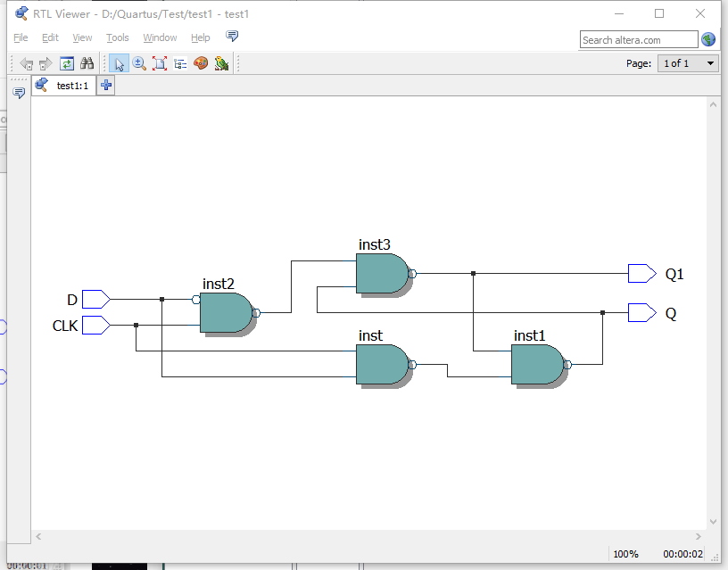
Task: Open the feedback icon in the menu bar
Action: (232, 36)
